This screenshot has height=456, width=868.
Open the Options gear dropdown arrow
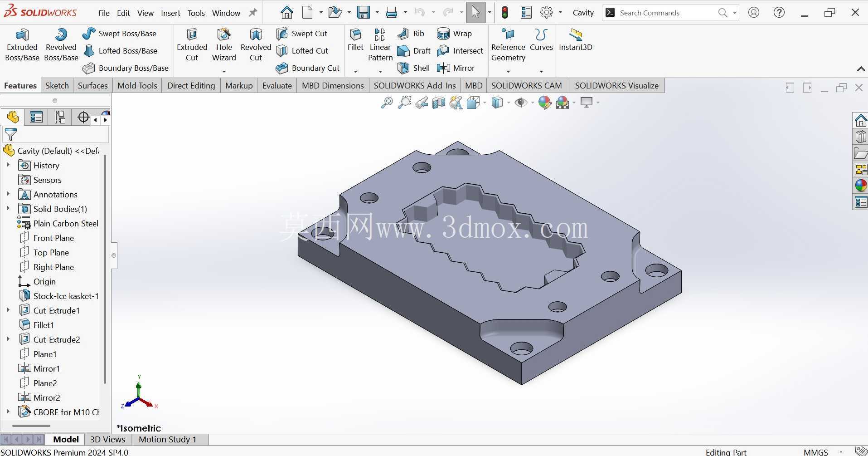click(x=561, y=13)
